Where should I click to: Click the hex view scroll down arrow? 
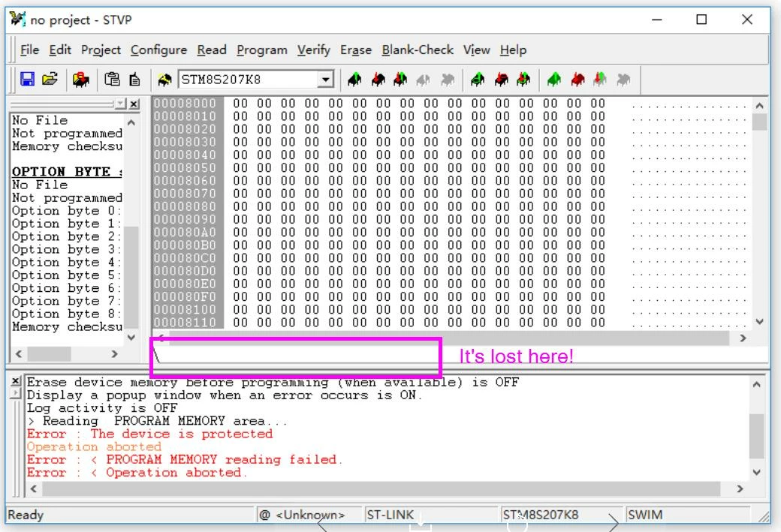click(x=759, y=321)
